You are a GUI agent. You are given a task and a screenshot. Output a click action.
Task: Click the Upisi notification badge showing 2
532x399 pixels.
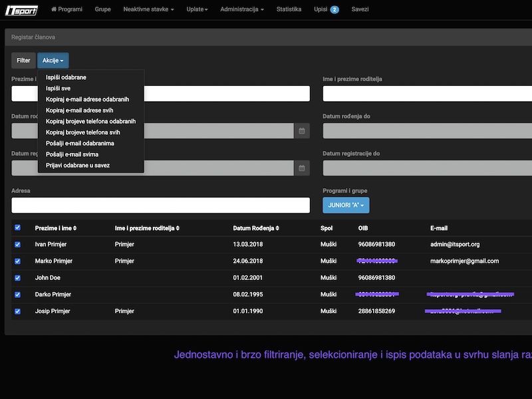pyautogui.click(x=334, y=10)
